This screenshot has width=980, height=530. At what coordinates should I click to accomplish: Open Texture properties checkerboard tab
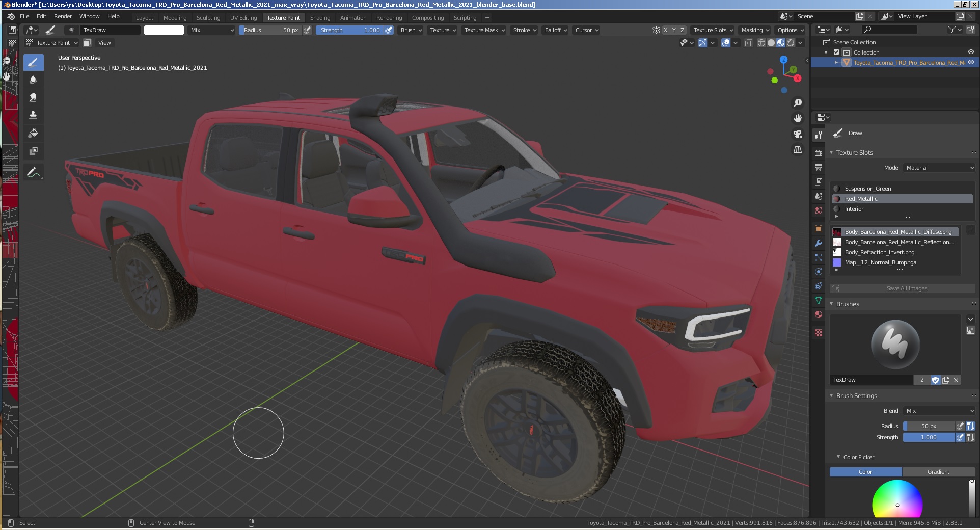[x=819, y=333]
